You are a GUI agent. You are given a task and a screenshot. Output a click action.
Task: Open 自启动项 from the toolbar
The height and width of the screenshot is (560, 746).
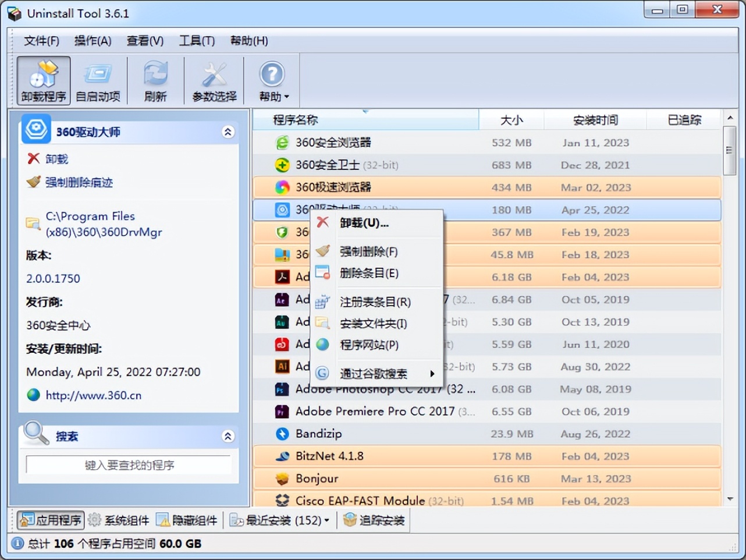[x=97, y=80]
